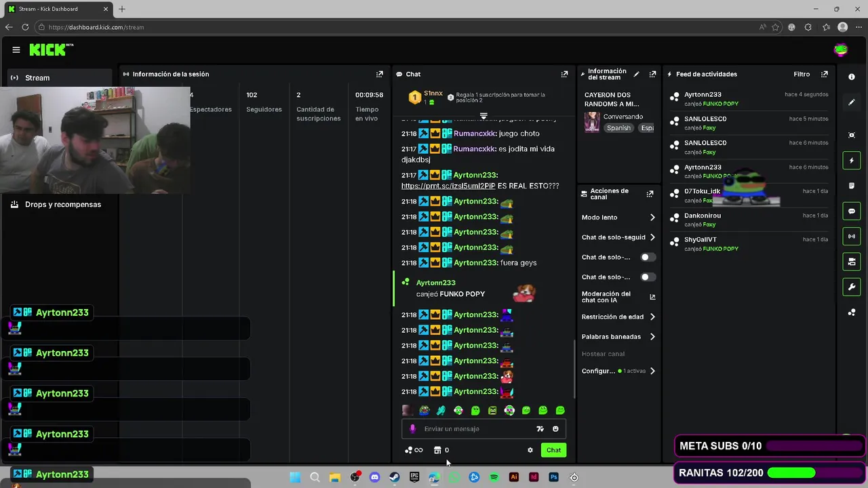Click the purple microphone in message box
This screenshot has width=868, height=488.
tap(412, 429)
